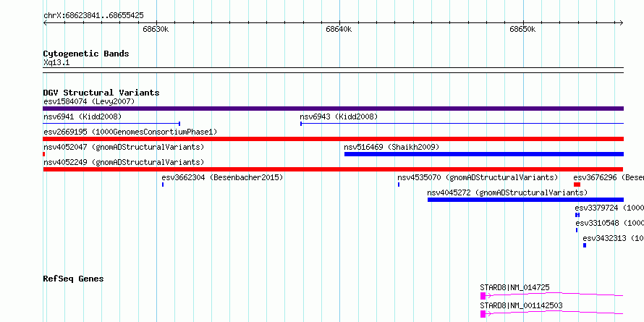
Task: Click the 68640k ruler position label
Action: pyautogui.click(x=339, y=29)
